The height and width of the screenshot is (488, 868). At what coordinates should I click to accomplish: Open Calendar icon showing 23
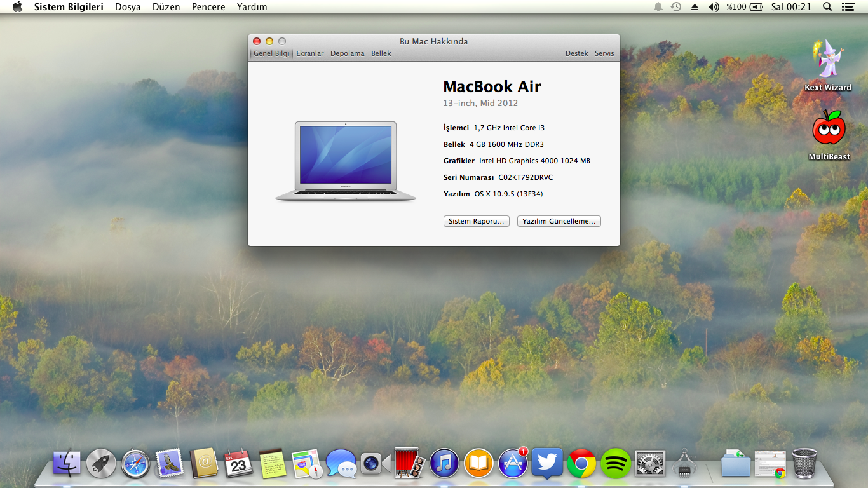point(238,464)
